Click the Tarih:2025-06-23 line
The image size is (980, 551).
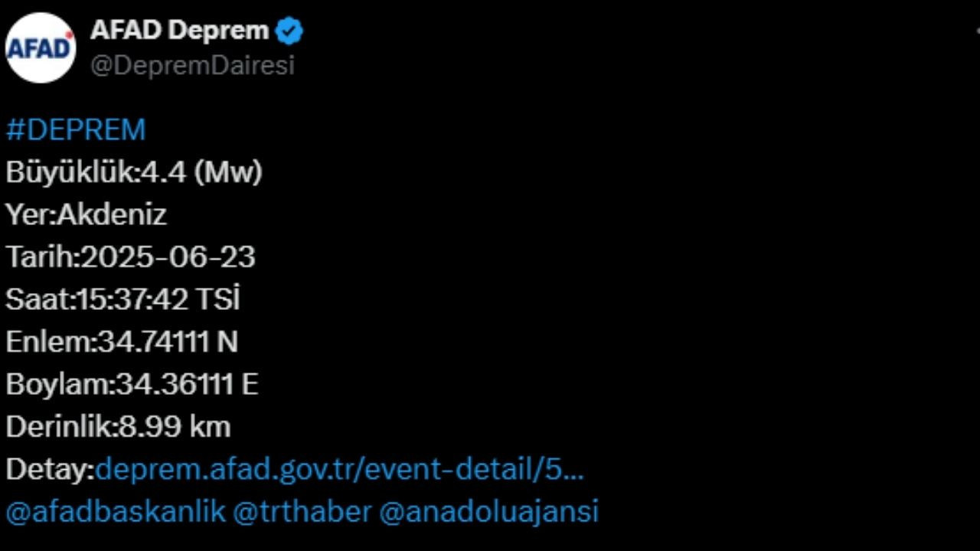pyautogui.click(x=130, y=257)
